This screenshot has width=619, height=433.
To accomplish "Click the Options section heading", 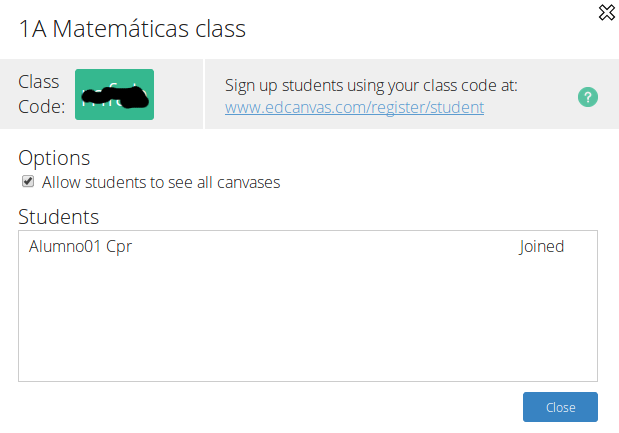I will pos(54,158).
